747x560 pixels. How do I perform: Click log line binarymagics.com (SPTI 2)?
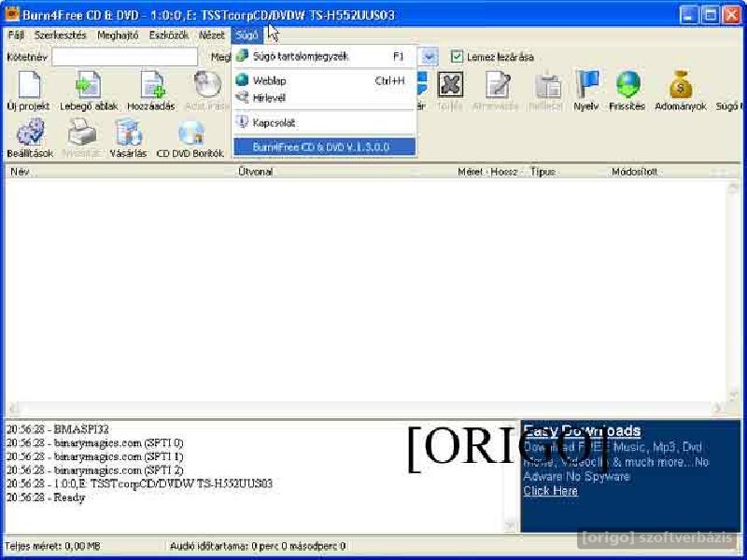pos(95,470)
